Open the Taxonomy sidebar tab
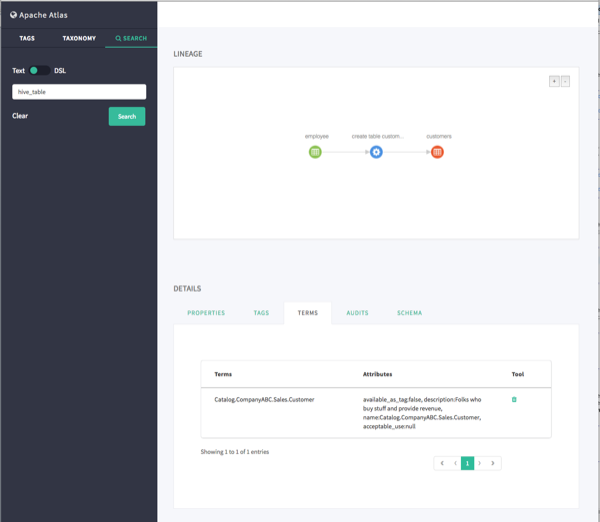Viewport: 600px width, 522px height. [79, 38]
